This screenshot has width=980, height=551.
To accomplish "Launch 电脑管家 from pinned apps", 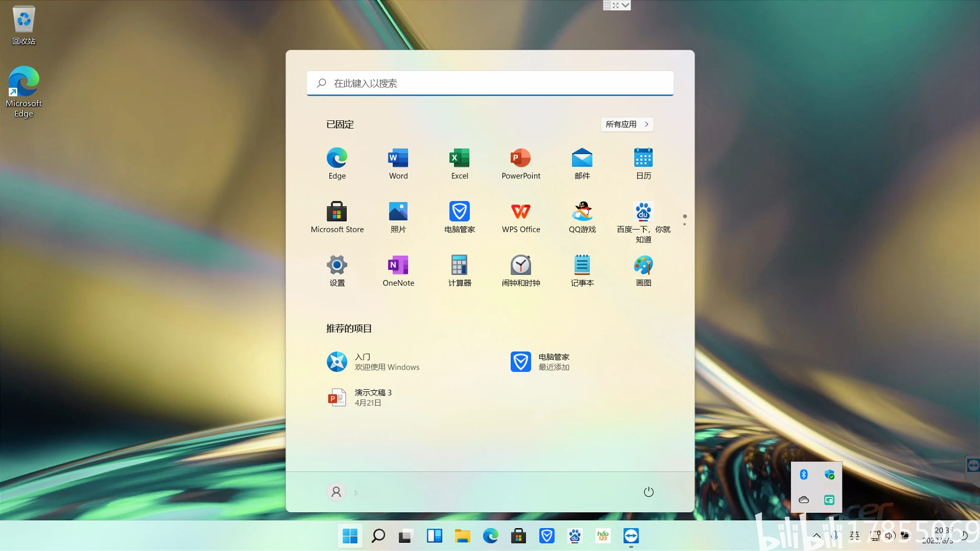I will [x=459, y=217].
